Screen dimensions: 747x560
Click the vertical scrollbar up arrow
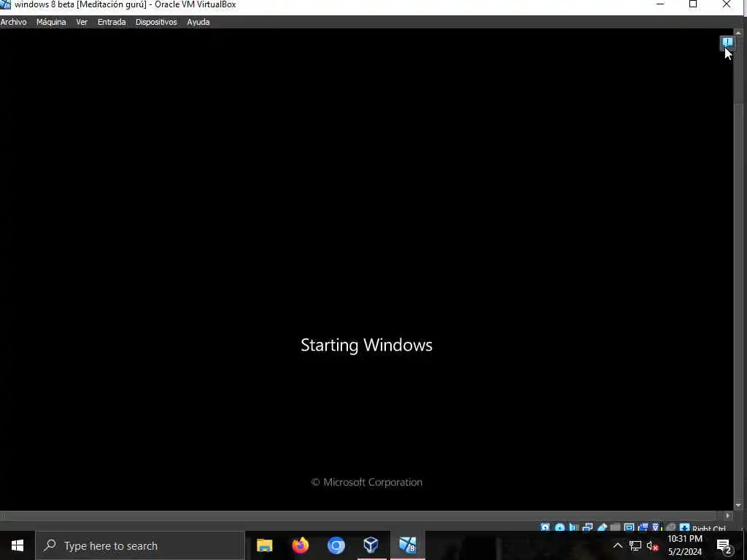point(738,33)
